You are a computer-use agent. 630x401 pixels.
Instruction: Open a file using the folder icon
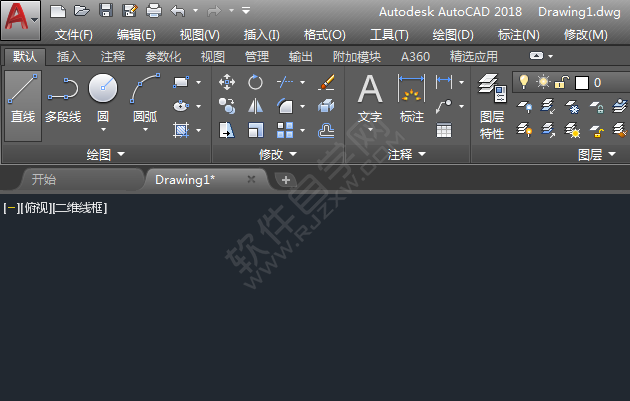pyautogui.click(x=82, y=11)
